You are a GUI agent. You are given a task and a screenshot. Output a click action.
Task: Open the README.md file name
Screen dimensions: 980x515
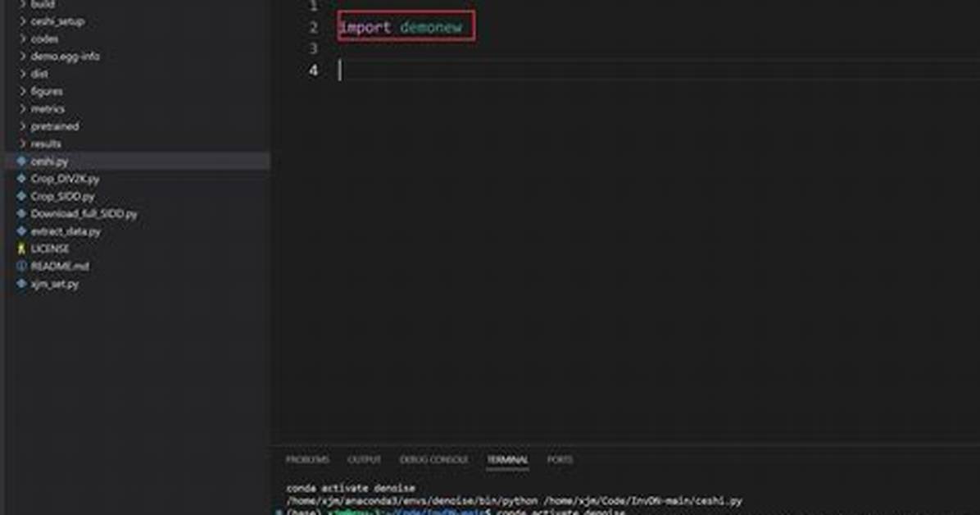tap(60, 267)
